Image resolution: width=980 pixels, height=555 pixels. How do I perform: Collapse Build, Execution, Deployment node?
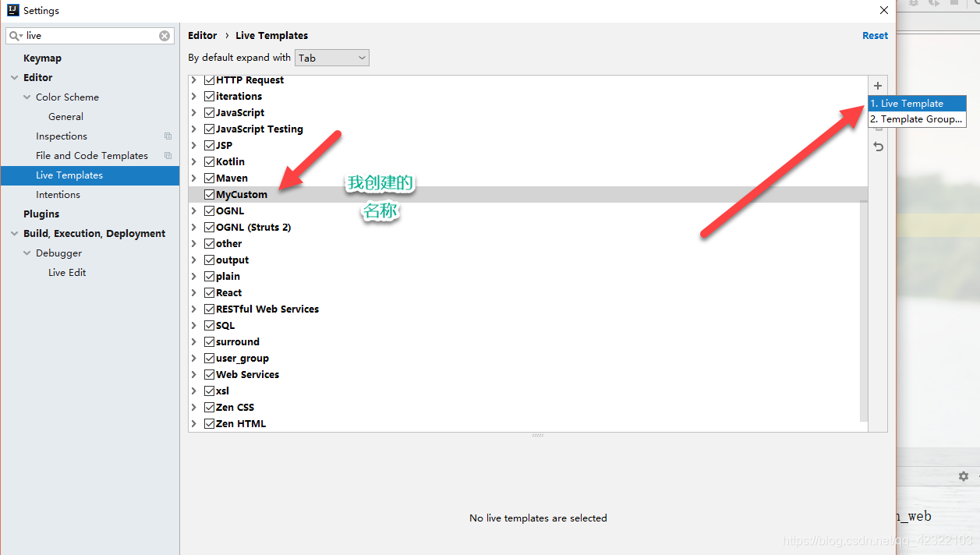pyautogui.click(x=15, y=234)
